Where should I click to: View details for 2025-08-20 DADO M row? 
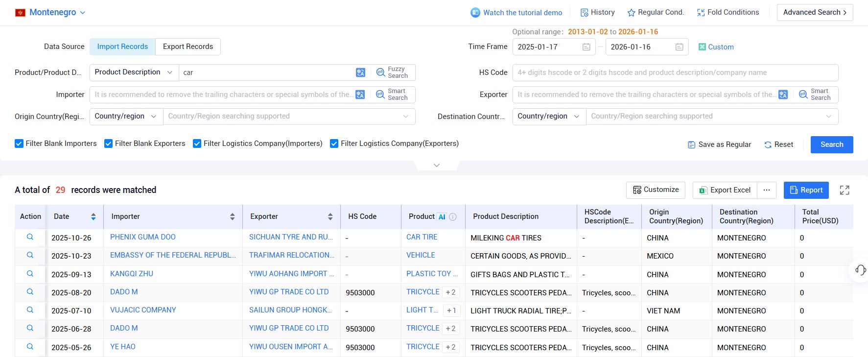pyautogui.click(x=30, y=292)
